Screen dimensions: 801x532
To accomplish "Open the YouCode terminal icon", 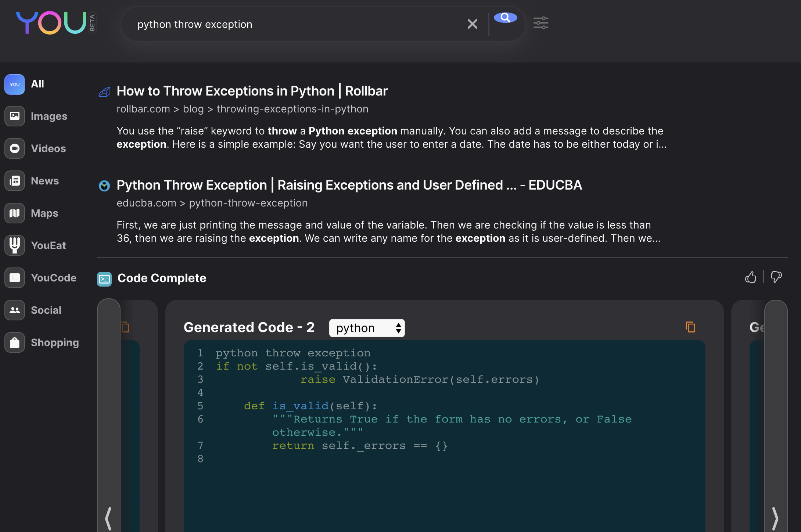I will [15, 278].
